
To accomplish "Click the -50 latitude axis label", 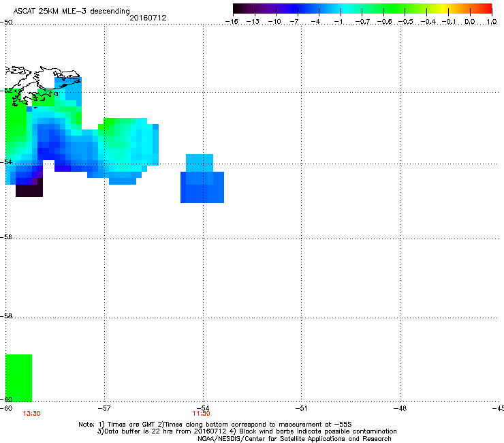I will tap(6, 22).
